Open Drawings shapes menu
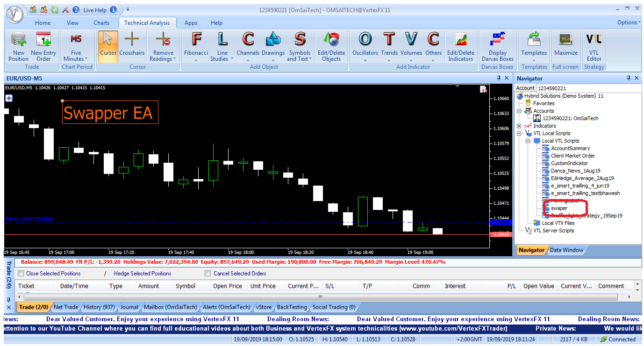 pyautogui.click(x=273, y=47)
